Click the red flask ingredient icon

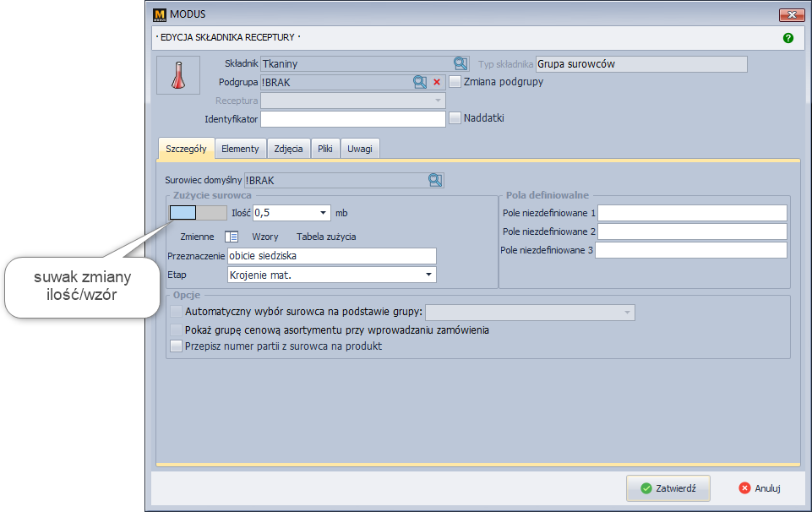click(x=178, y=75)
